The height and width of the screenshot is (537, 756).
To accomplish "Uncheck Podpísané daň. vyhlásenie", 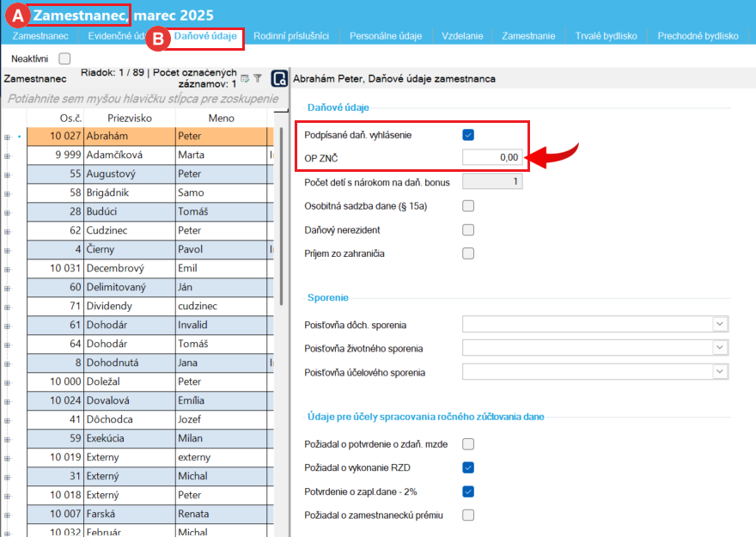I will pyautogui.click(x=468, y=135).
